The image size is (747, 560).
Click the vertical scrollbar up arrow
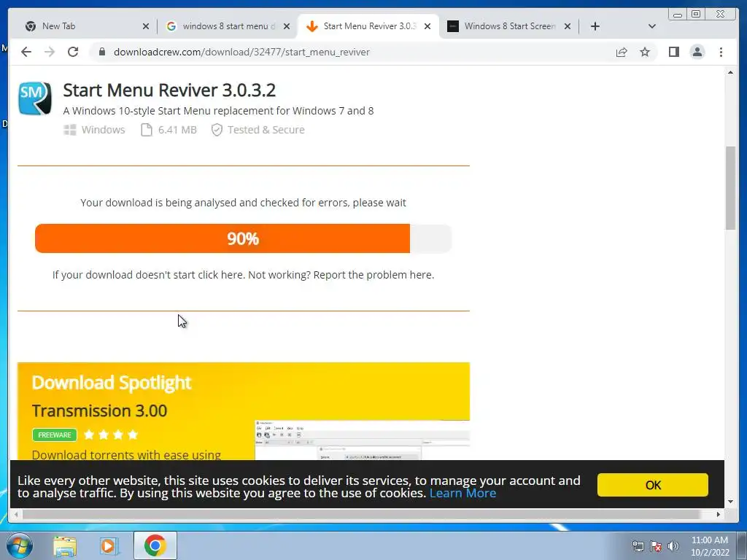730,72
